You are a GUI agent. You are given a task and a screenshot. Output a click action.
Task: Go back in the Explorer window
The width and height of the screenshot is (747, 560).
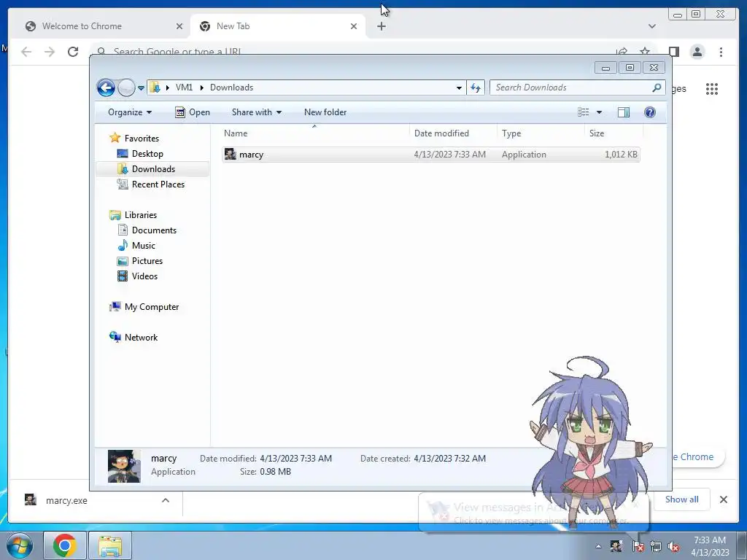pos(106,87)
